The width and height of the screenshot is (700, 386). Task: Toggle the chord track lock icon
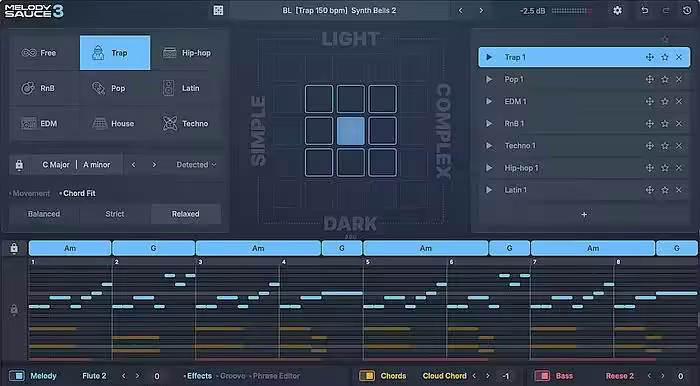pos(14,248)
